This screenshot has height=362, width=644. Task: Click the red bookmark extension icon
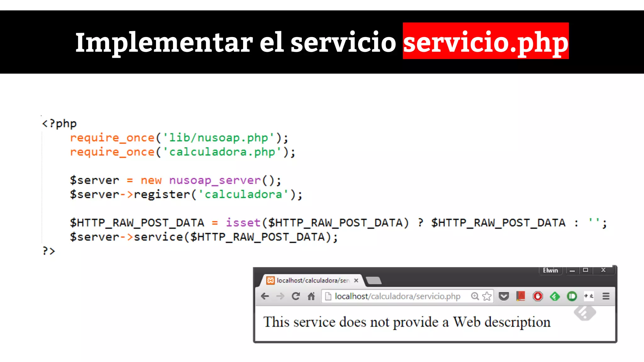[521, 296]
